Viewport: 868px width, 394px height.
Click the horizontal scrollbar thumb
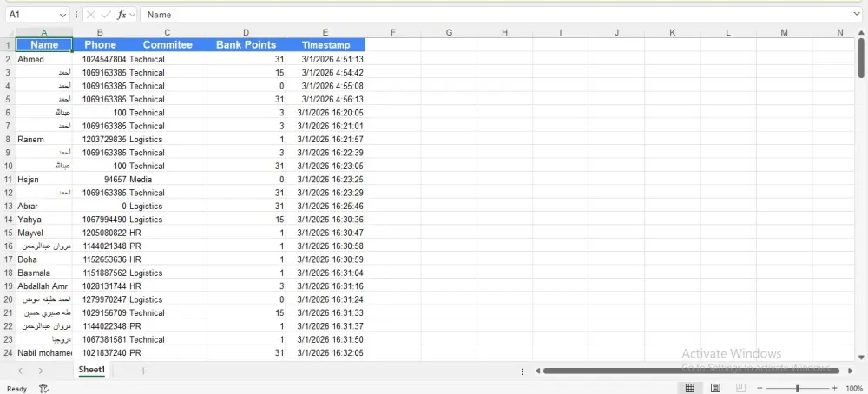pyautogui.click(x=691, y=371)
